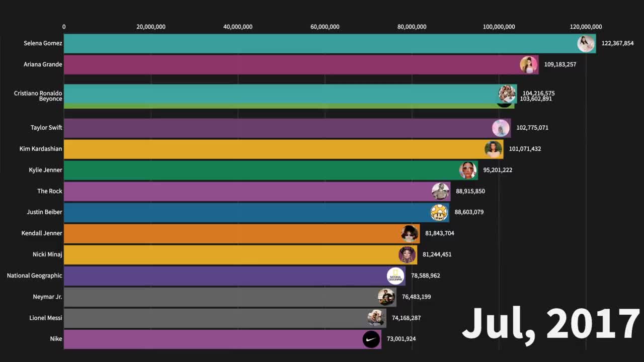Click the Nike swoosh logo icon

[371, 339]
